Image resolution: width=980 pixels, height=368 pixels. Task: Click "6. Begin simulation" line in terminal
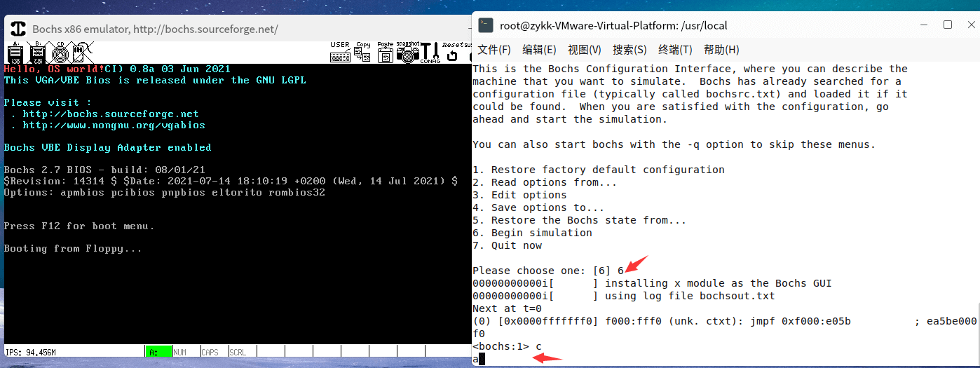[532, 233]
